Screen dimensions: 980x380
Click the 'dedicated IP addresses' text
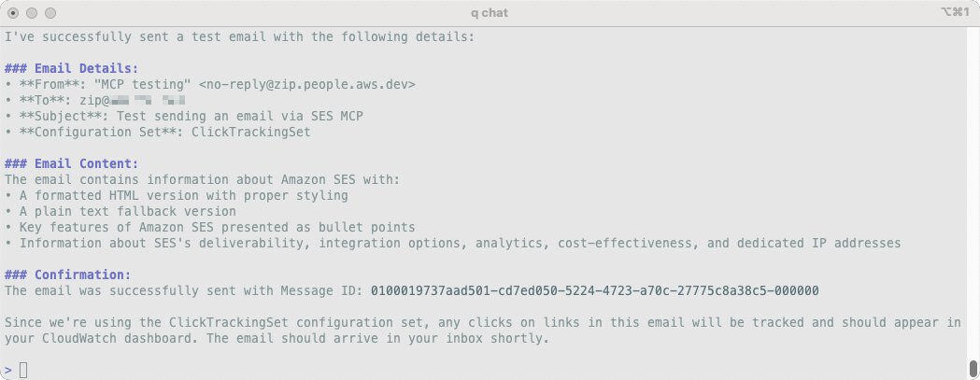818,244
